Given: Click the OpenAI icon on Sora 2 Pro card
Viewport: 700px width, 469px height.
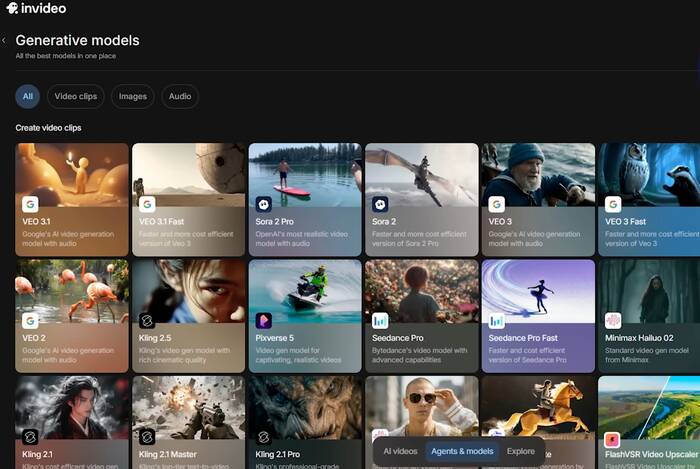Looking at the screenshot, I should pyautogui.click(x=263, y=204).
